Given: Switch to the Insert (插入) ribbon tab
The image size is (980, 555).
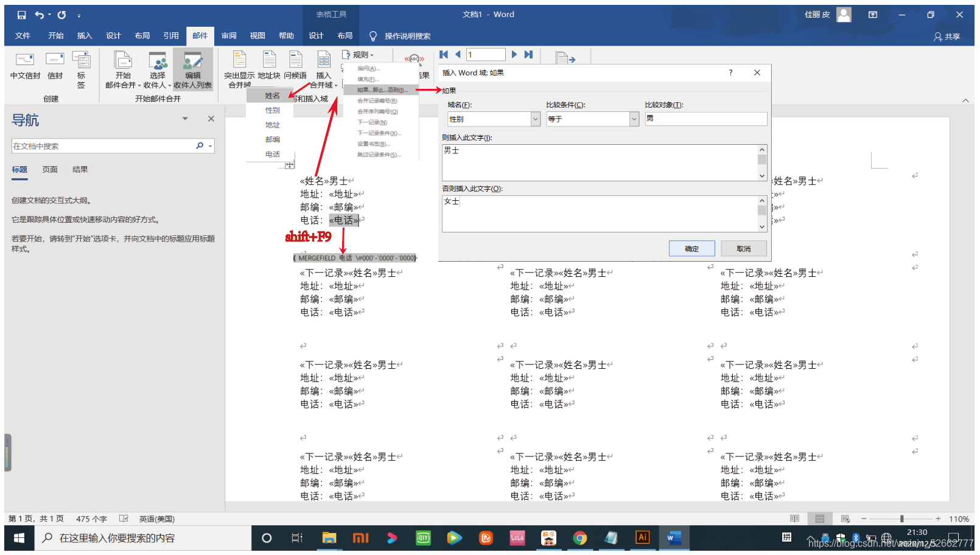Looking at the screenshot, I should (x=85, y=36).
